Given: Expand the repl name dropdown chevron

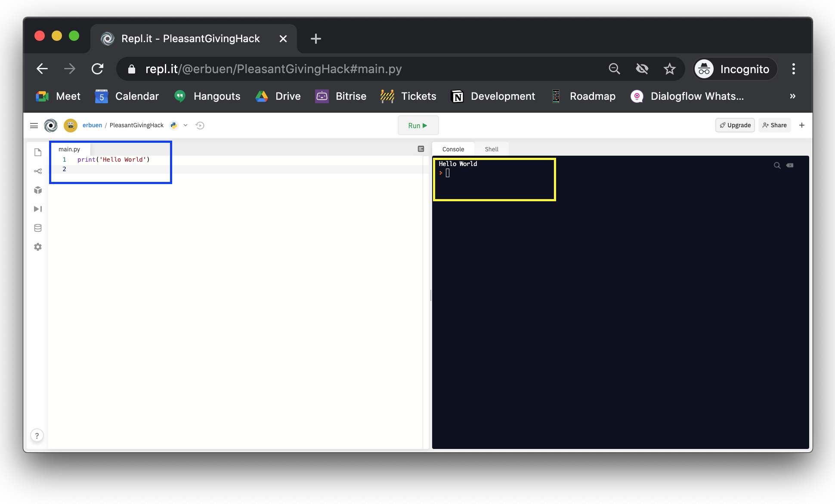Looking at the screenshot, I should [186, 126].
